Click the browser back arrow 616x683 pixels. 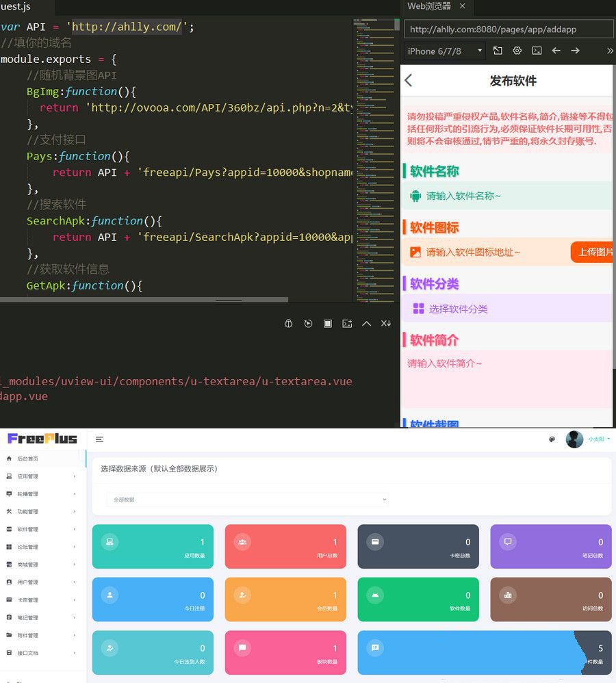tap(556, 50)
